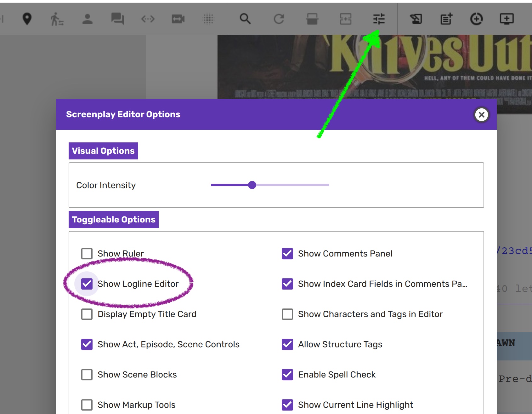Image resolution: width=532 pixels, height=414 pixels.
Task: Select the action running-figure icon
Action: pyautogui.click(x=57, y=19)
